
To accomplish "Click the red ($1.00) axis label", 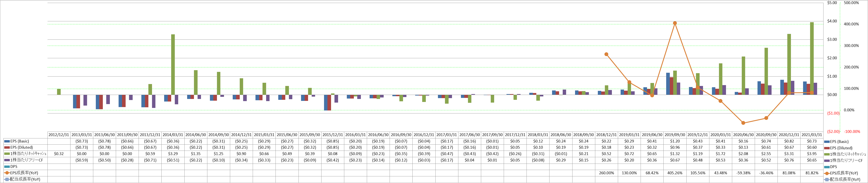I will click(833, 113).
